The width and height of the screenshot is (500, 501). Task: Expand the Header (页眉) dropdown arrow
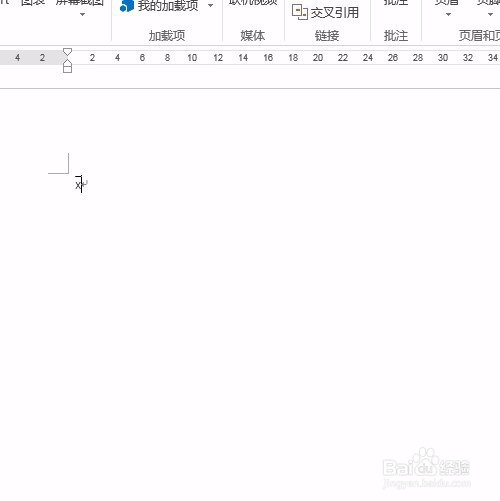click(x=448, y=15)
